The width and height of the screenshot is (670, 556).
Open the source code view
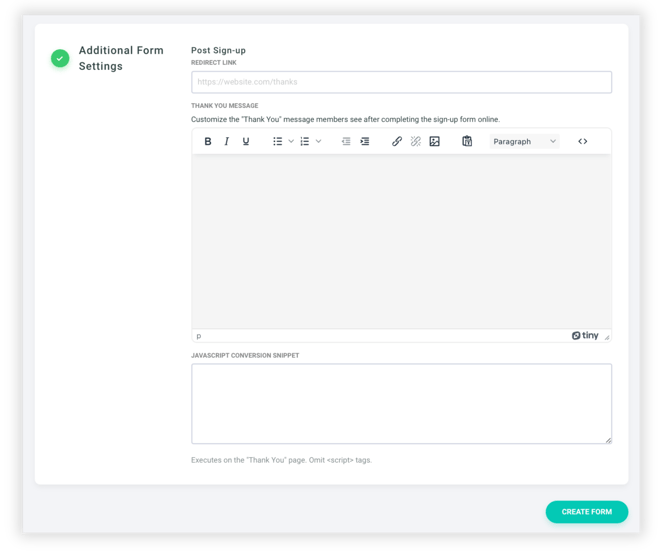pyautogui.click(x=583, y=142)
